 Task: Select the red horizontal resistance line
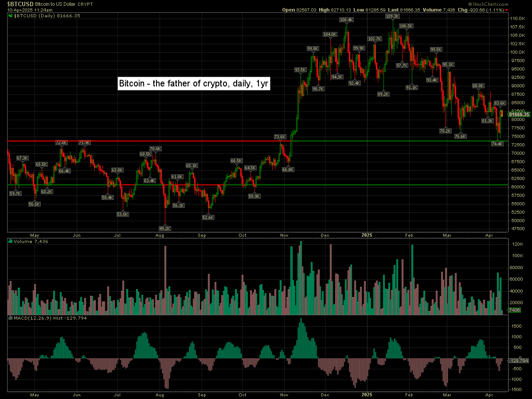coord(133,141)
